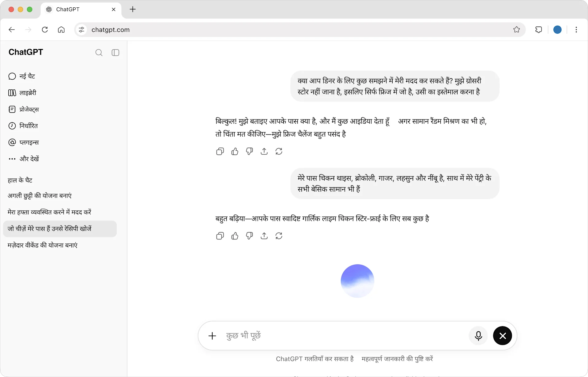Image resolution: width=588 pixels, height=377 pixels.
Task: Copy the first assistant reply about फ्रिज चैलेंज
Action: click(x=220, y=151)
